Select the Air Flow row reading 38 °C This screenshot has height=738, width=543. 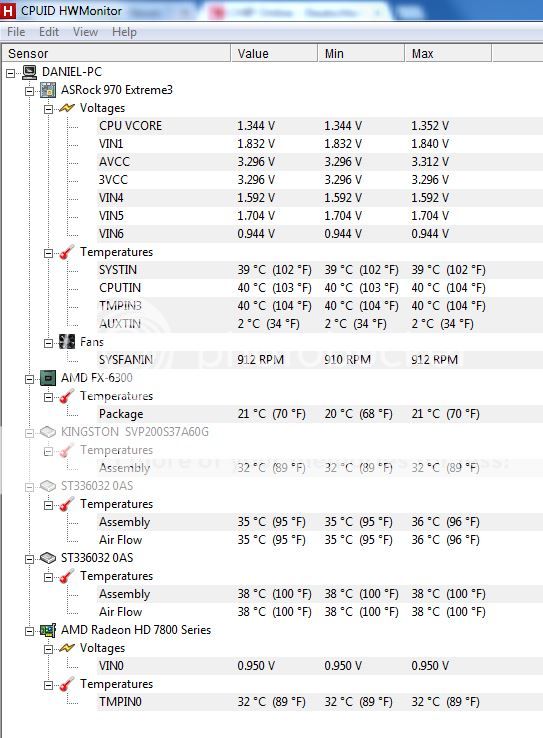pyautogui.click(x=319, y=612)
